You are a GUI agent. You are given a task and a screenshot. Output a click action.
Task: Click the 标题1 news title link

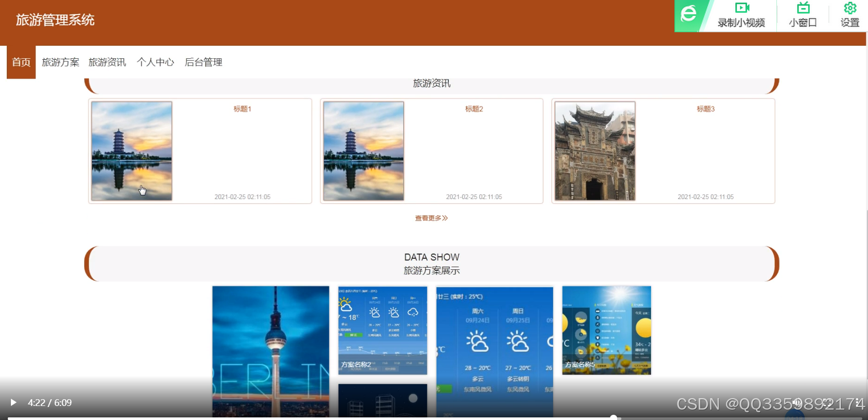point(242,109)
